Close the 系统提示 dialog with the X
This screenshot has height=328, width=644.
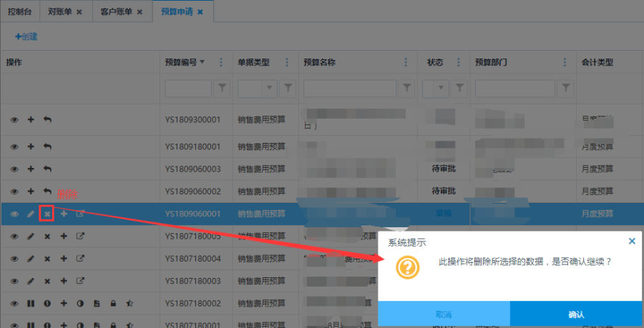point(632,242)
